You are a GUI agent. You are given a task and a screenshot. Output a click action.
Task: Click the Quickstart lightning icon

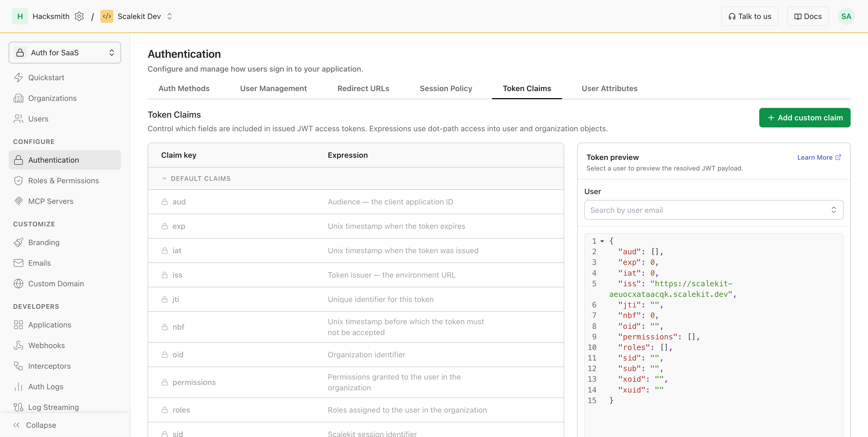click(18, 78)
